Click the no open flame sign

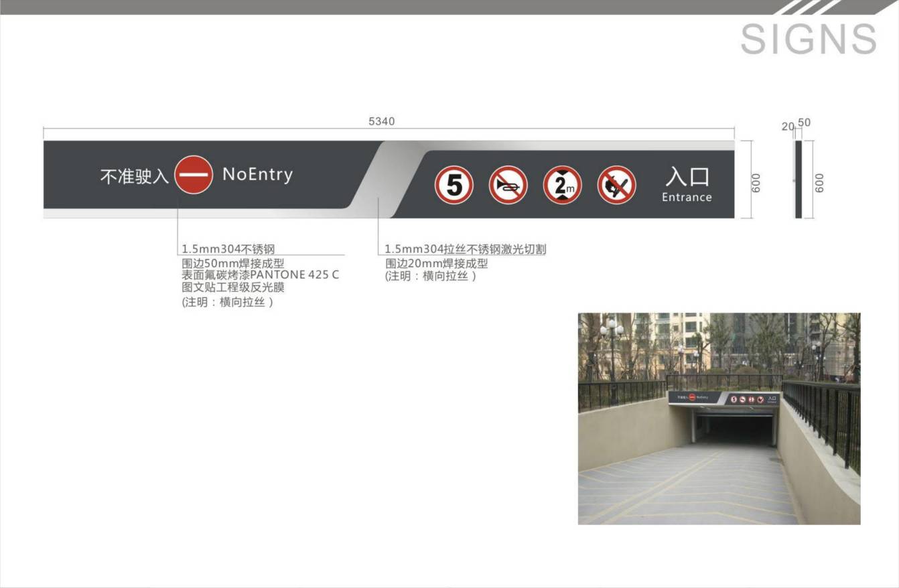(616, 185)
